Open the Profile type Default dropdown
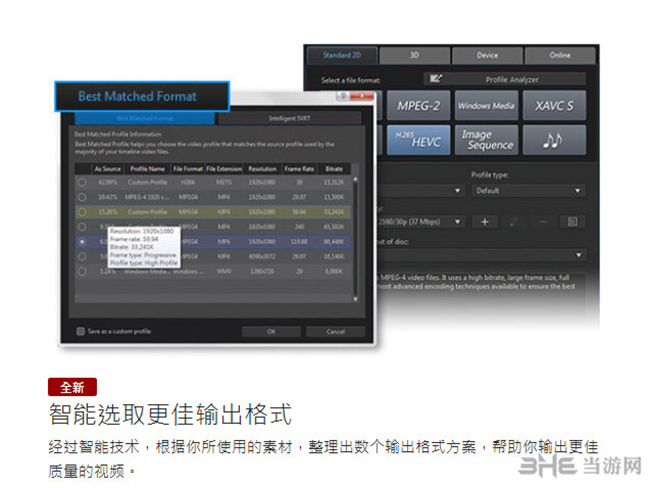This screenshot has width=650, height=488. pos(529,191)
